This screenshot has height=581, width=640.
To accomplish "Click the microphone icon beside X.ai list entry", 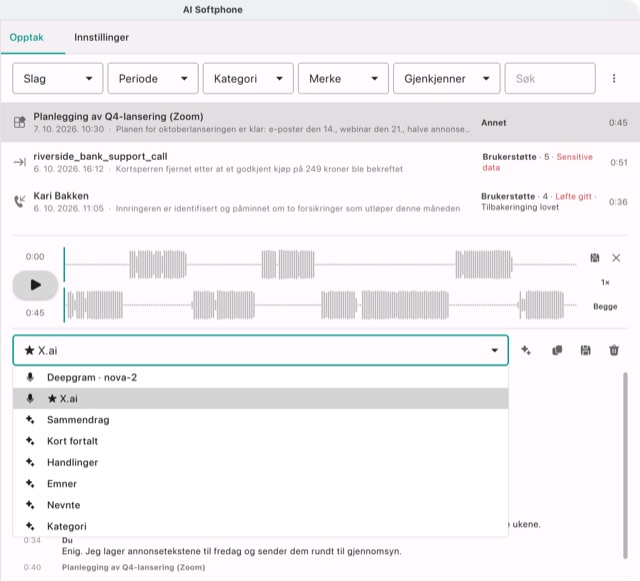I will click(x=30, y=398).
